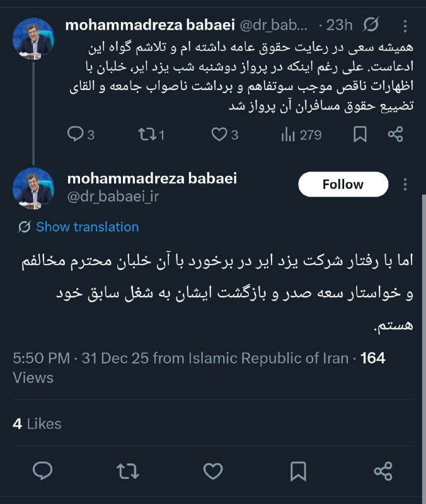Viewport: 426px width, 504px height.
Task: Click Follow button for mohammadreza babaei
Action: [x=343, y=185]
